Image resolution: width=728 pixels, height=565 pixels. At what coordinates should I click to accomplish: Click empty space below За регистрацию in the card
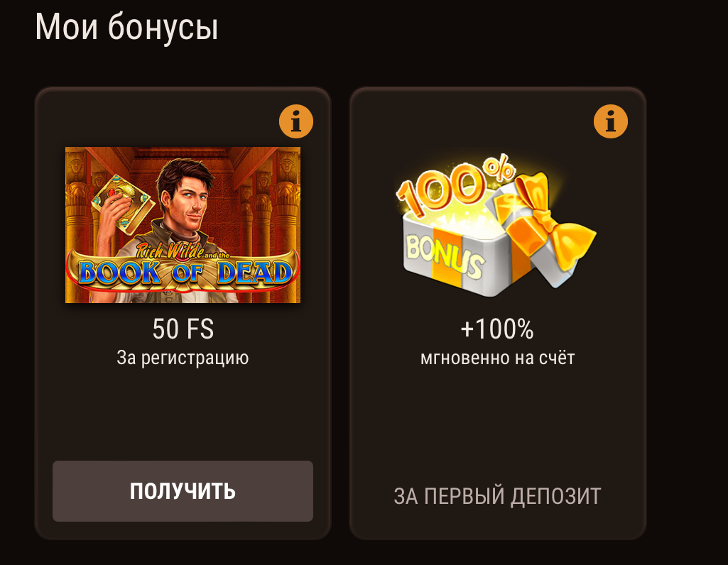(183, 413)
